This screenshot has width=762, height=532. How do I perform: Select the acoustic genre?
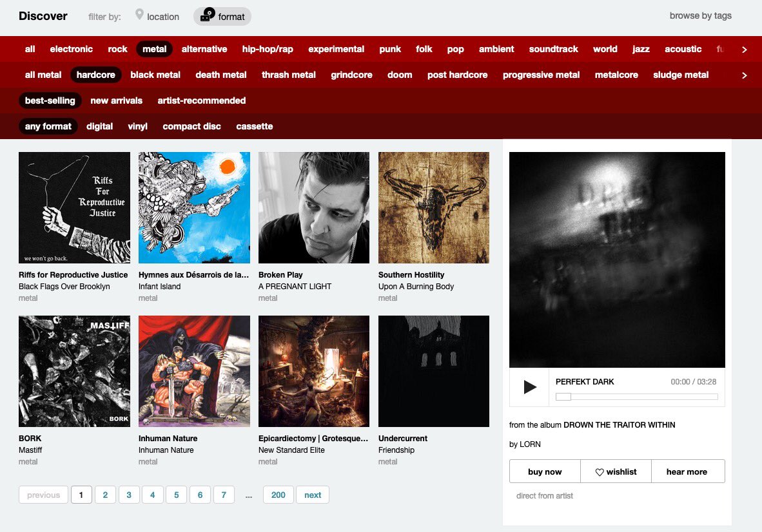(x=683, y=49)
